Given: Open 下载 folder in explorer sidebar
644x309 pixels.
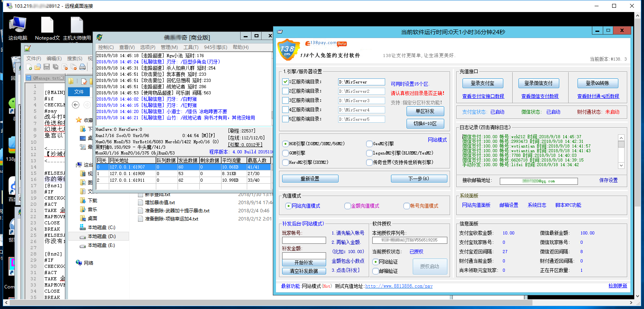Looking at the screenshot, I should point(88,201).
